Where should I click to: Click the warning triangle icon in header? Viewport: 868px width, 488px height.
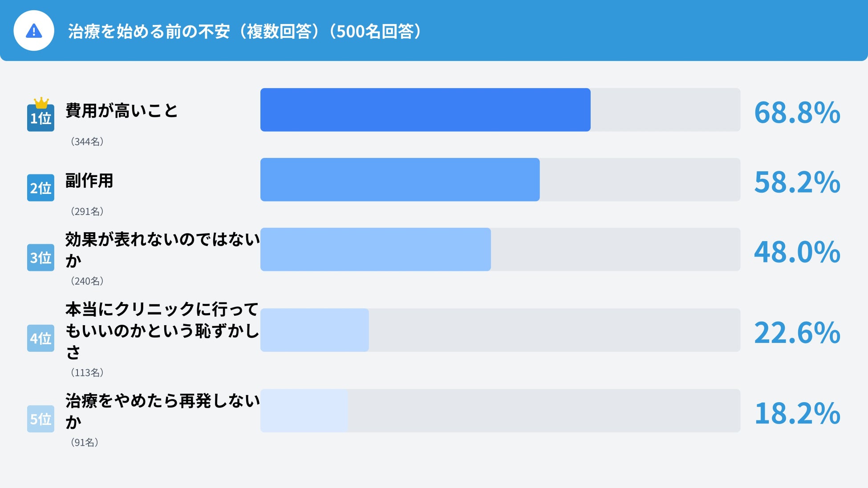click(34, 31)
